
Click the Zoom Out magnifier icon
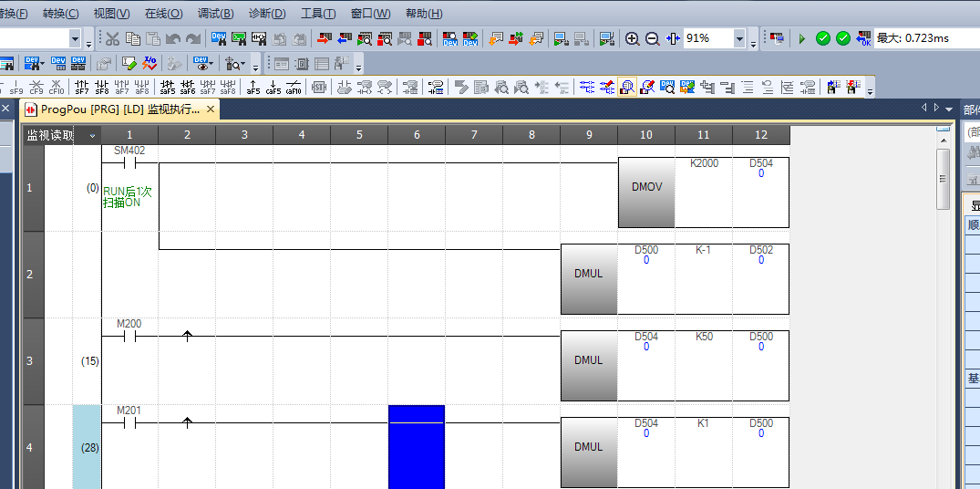point(653,39)
